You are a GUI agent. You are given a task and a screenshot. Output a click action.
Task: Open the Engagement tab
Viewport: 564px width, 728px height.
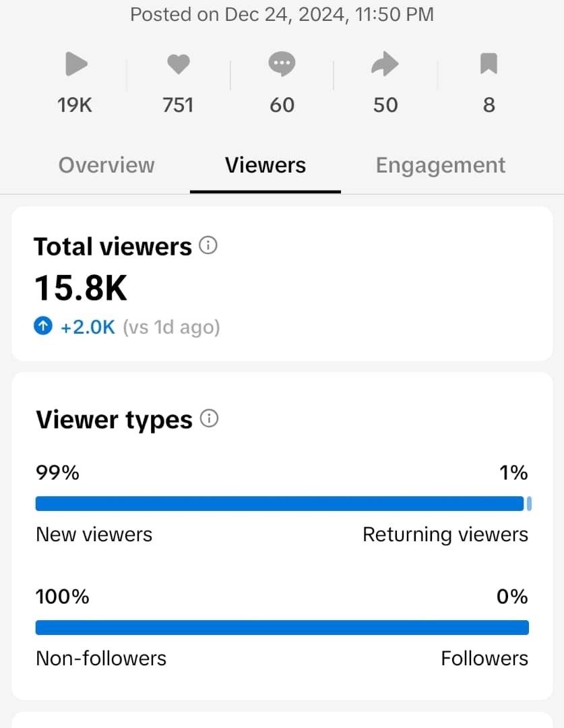(441, 165)
